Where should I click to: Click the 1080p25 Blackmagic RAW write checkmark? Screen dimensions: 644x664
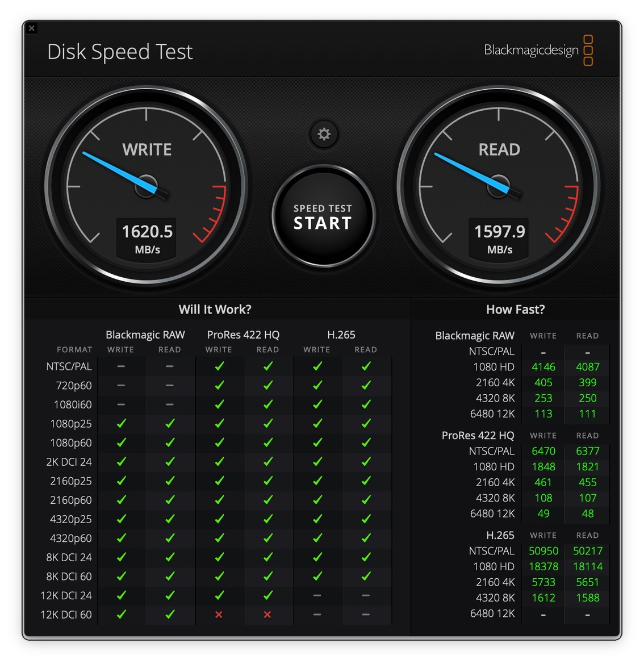[x=121, y=423]
